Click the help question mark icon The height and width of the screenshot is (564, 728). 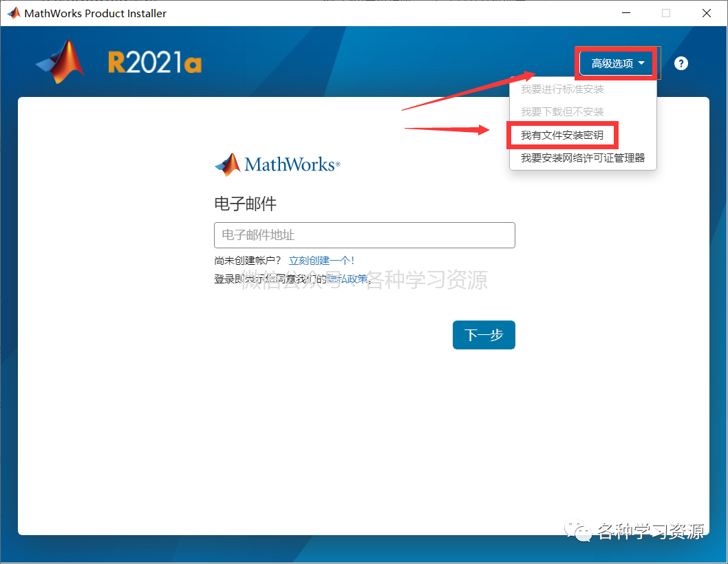click(x=681, y=63)
